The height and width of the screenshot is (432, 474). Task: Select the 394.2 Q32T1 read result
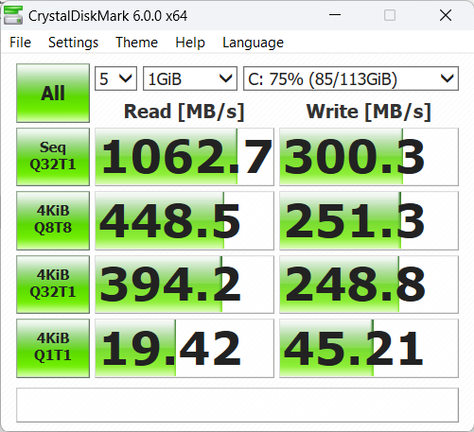coord(184,284)
